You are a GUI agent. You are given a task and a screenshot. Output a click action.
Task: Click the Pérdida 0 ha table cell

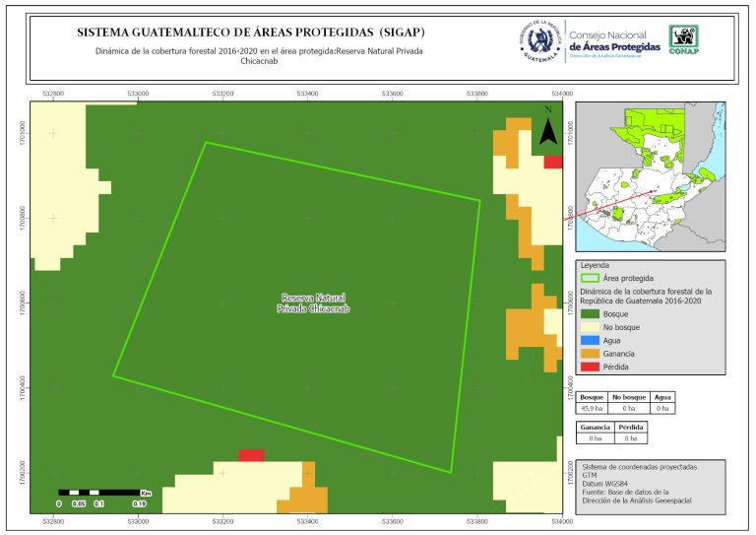[x=631, y=438]
